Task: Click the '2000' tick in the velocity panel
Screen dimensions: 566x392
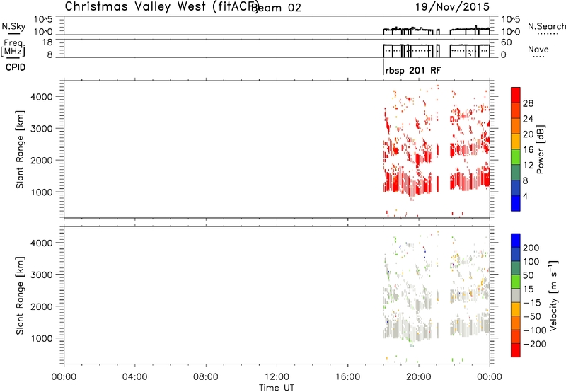Action: pyautogui.click(x=41, y=306)
